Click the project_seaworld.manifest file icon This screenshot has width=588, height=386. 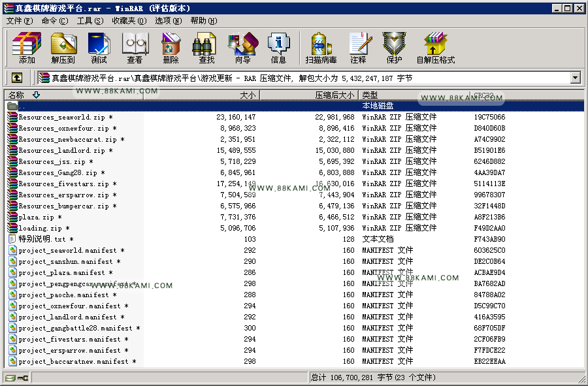pos(13,250)
